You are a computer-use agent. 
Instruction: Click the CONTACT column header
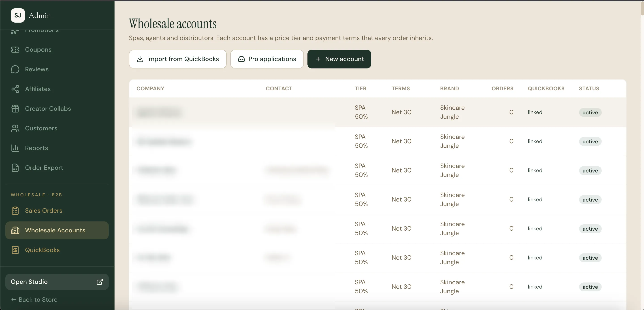[279, 89]
